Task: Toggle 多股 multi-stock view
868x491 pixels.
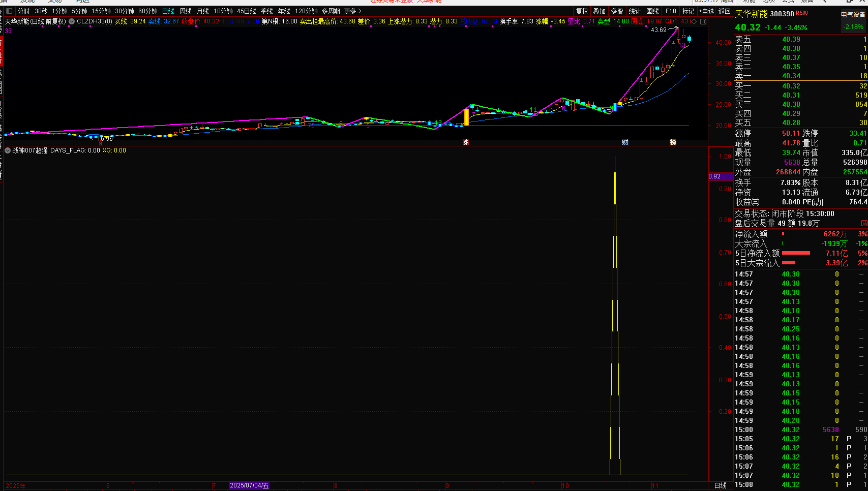Action: (617, 11)
